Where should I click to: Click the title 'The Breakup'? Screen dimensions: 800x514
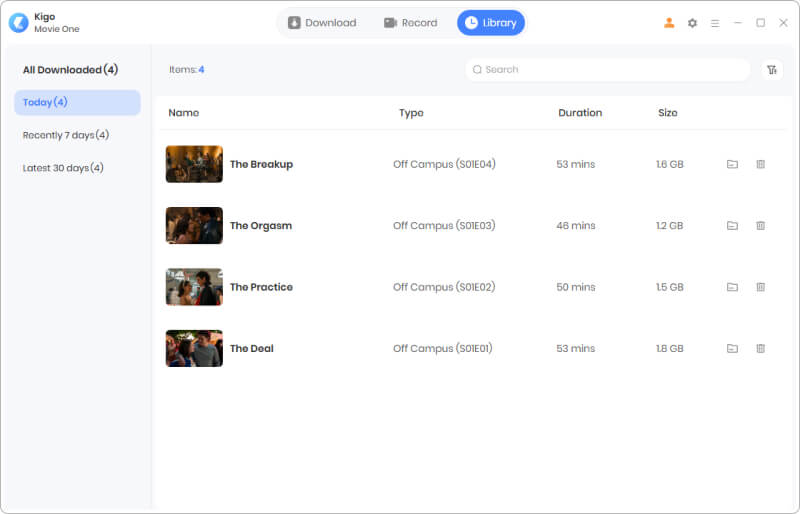pos(261,164)
